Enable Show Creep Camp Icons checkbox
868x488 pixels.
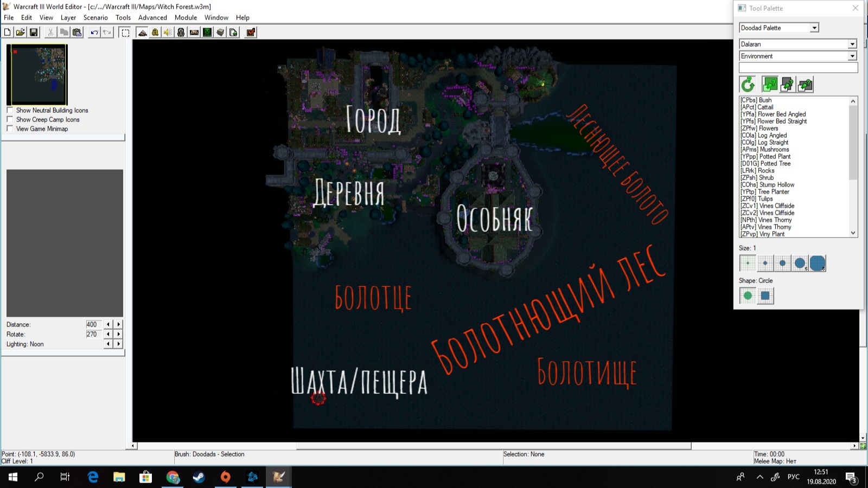pos(10,119)
